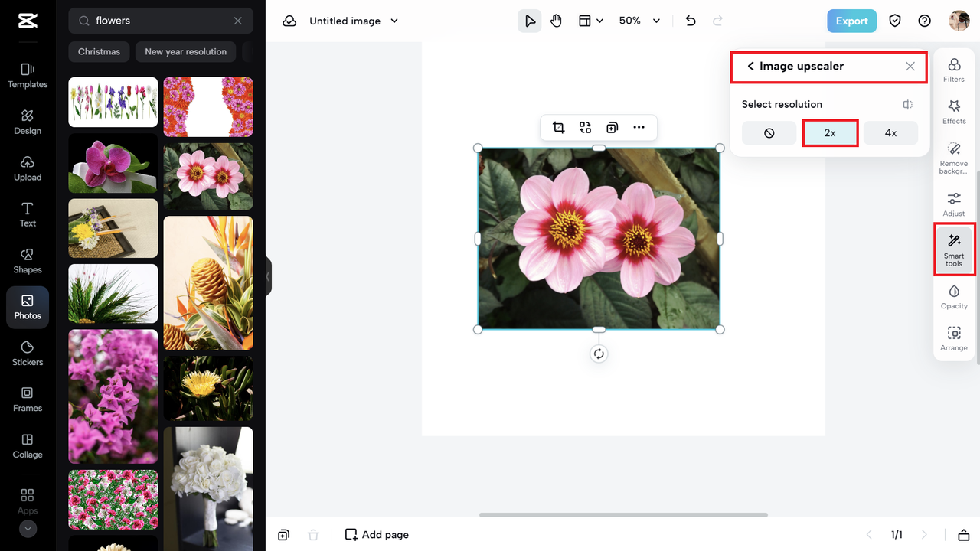Image resolution: width=980 pixels, height=551 pixels.
Task: Open the Adjust panel
Action: click(954, 202)
